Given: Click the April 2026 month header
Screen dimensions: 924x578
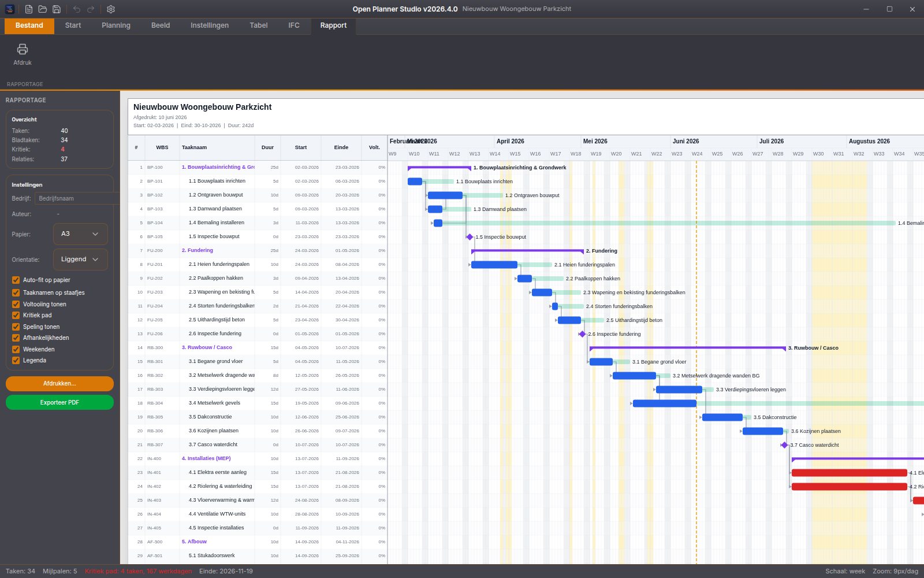Looking at the screenshot, I should point(511,142).
